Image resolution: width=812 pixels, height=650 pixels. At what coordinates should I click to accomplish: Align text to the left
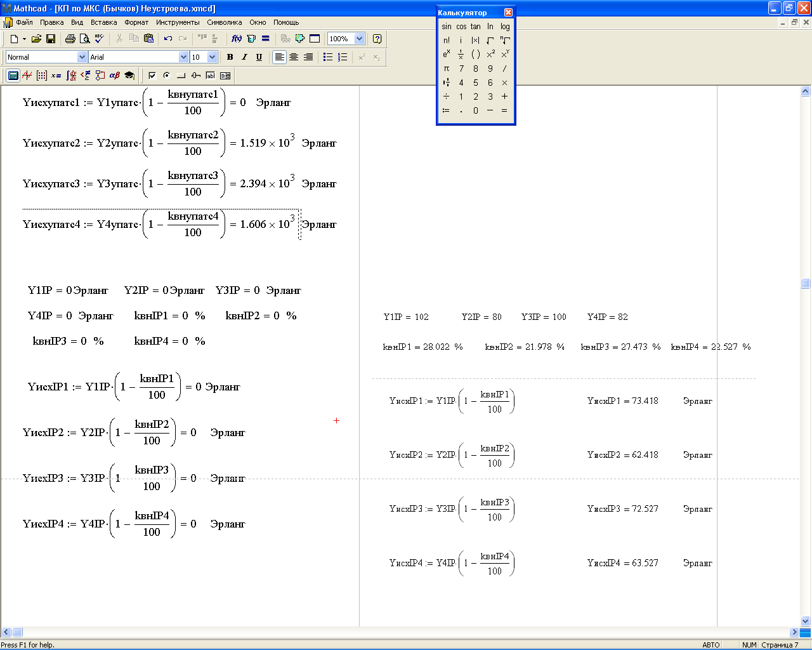pyautogui.click(x=279, y=57)
